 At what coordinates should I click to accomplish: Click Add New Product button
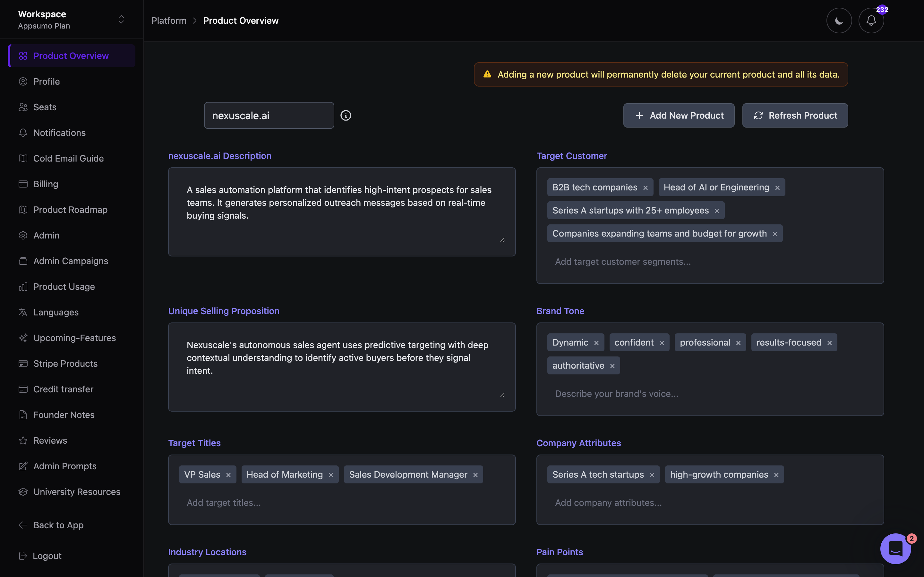click(x=679, y=115)
